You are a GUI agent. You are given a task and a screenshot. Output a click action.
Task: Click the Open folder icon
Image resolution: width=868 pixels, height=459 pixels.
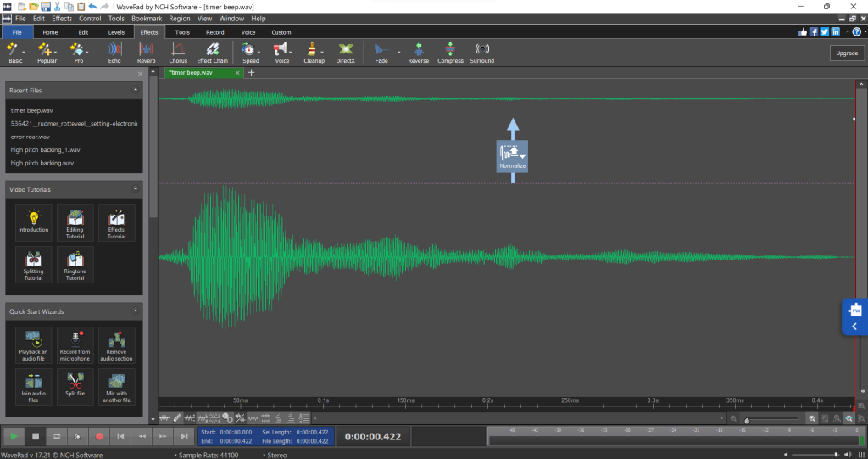point(34,7)
